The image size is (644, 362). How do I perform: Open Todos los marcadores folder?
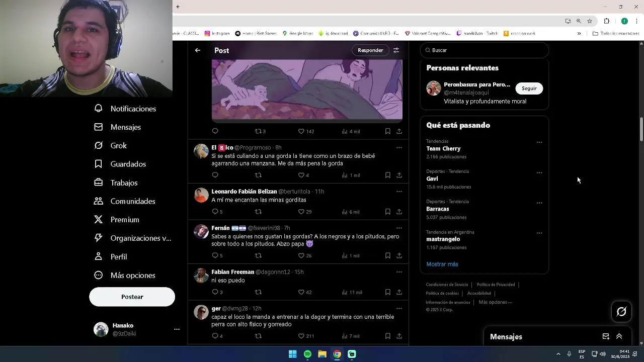616,34
